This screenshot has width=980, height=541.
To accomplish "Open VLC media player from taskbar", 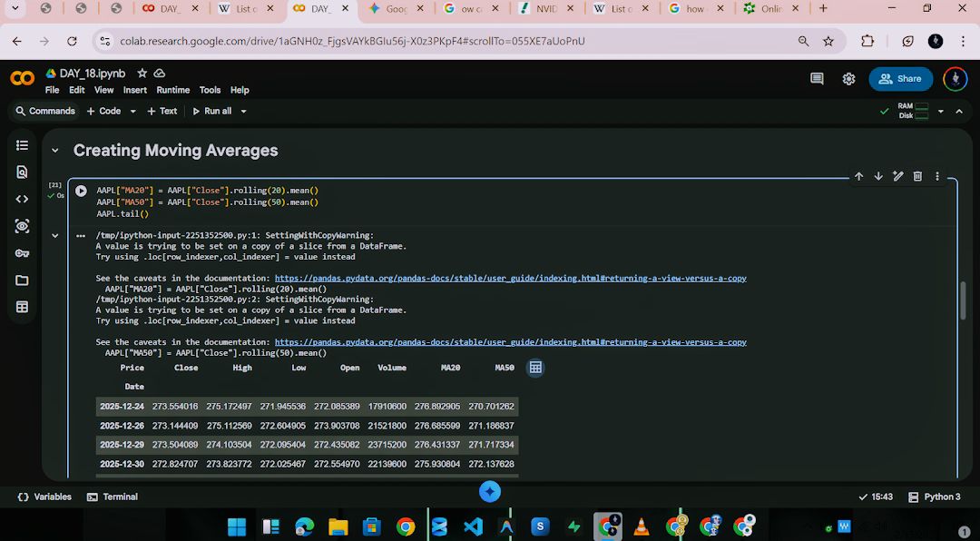I will 642,526.
